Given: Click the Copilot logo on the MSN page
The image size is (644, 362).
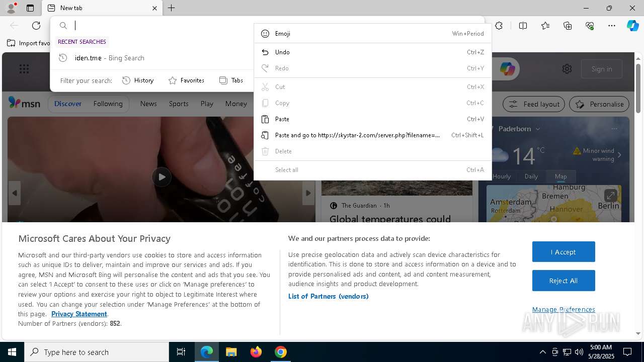Looking at the screenshot, I should (x=507, y=69).
